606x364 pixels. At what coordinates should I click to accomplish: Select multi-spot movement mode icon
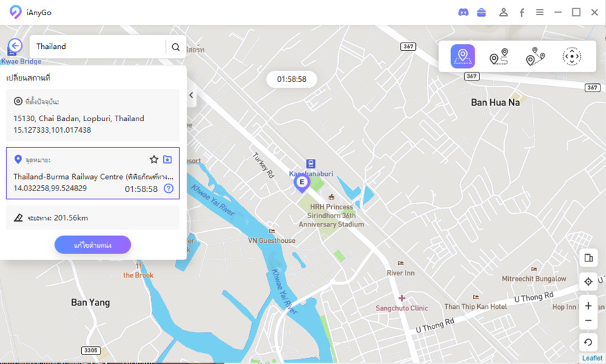(535, 56)
